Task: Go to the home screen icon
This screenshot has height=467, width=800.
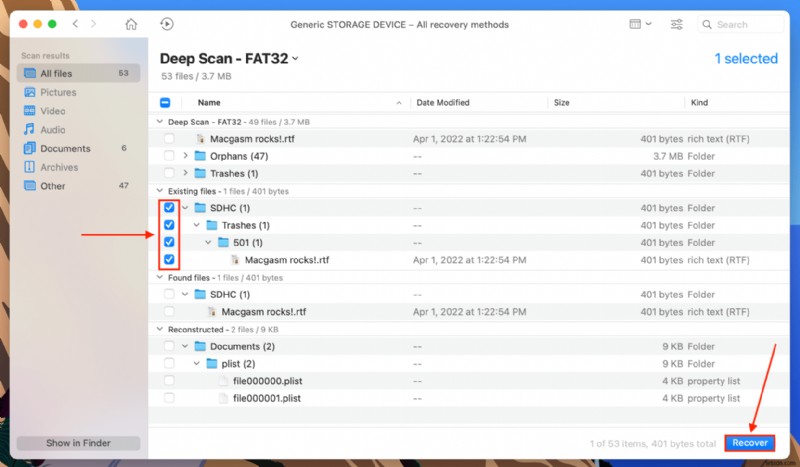Action: click(131, 24)
